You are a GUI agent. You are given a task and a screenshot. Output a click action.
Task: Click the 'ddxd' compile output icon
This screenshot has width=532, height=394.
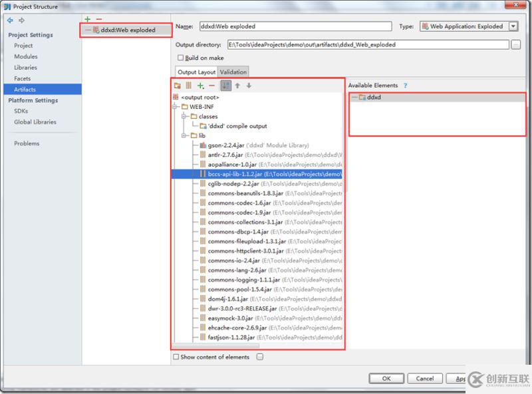point(203,126)
